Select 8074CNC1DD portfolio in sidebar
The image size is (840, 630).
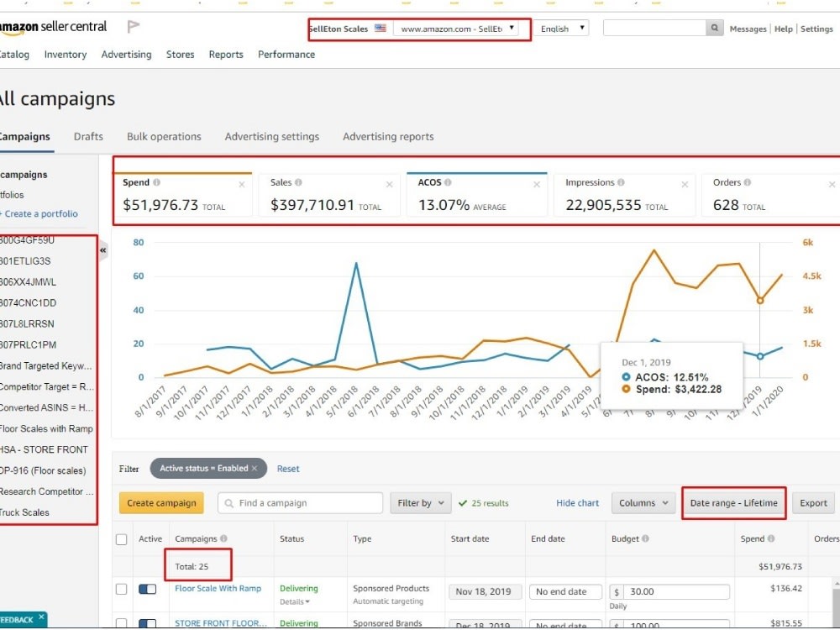click(x=28, y=302)
